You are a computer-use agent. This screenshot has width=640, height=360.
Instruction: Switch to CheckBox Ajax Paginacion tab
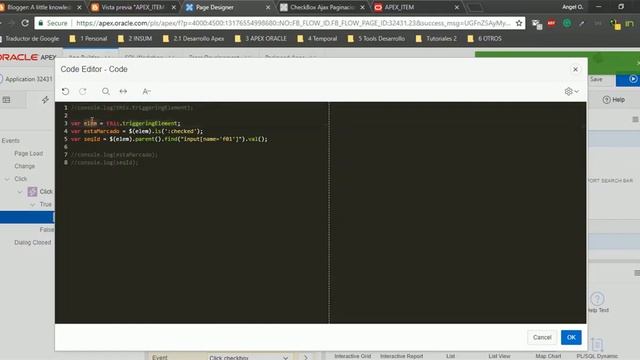click(321, 7)
